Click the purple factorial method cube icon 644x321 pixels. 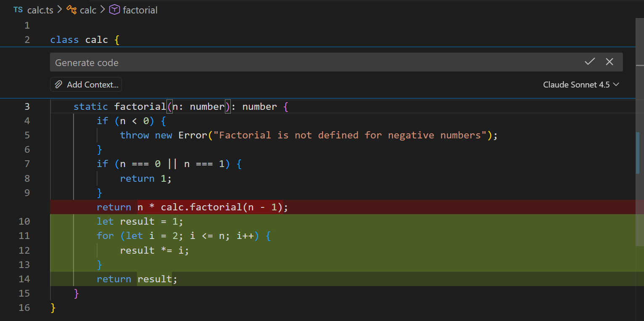coord(114,9)
